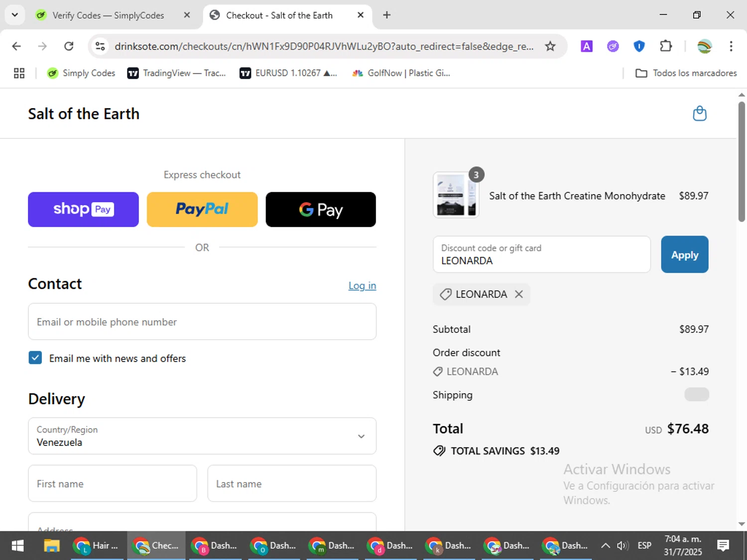Open the Chrome three-dot menu
Screen dimensions: 747x560
tap(731, 46)
